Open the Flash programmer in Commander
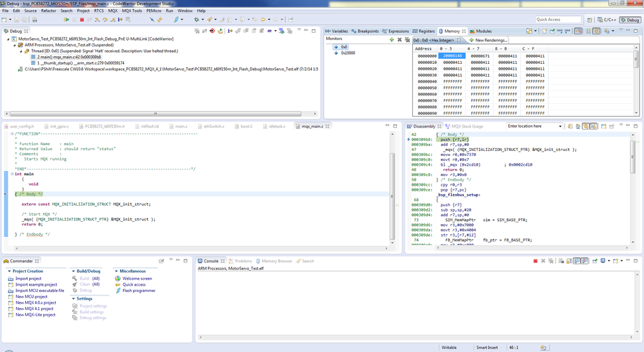Image resolution: width=644 pixels, height=352 pixels. pyautogui.click(x=139, y=290)
